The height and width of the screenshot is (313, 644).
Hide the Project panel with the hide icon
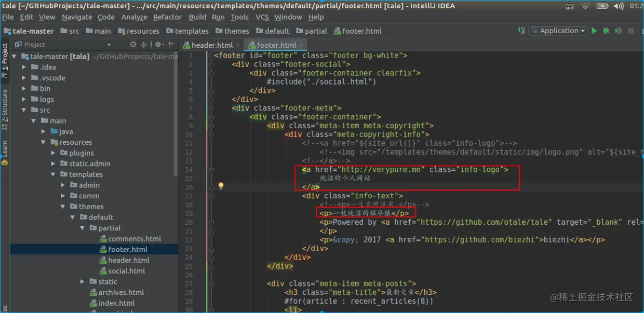172,45
